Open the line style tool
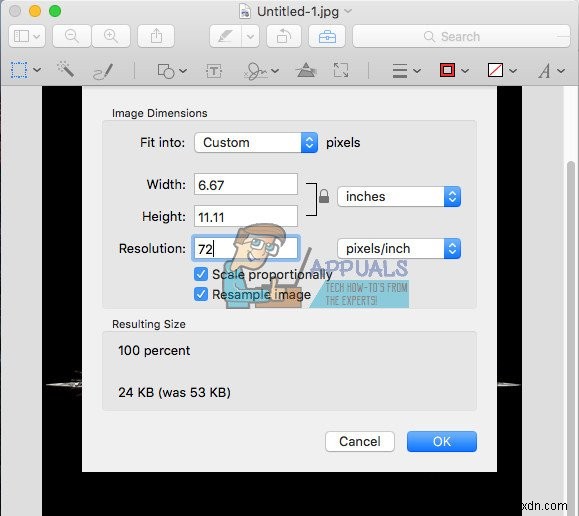The image size is (579, 516). pos(400,71)
